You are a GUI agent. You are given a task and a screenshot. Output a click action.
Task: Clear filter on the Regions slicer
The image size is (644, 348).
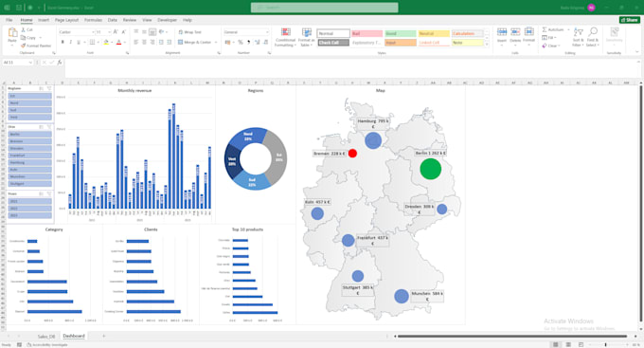click(x=49, y=88)
